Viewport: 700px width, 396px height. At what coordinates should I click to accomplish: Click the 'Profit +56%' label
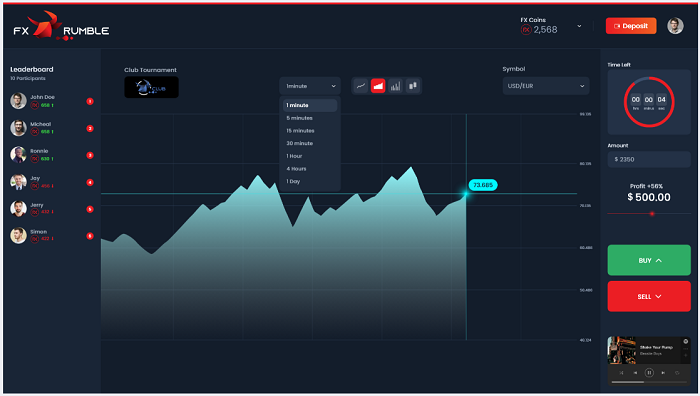tap(646, 186)
